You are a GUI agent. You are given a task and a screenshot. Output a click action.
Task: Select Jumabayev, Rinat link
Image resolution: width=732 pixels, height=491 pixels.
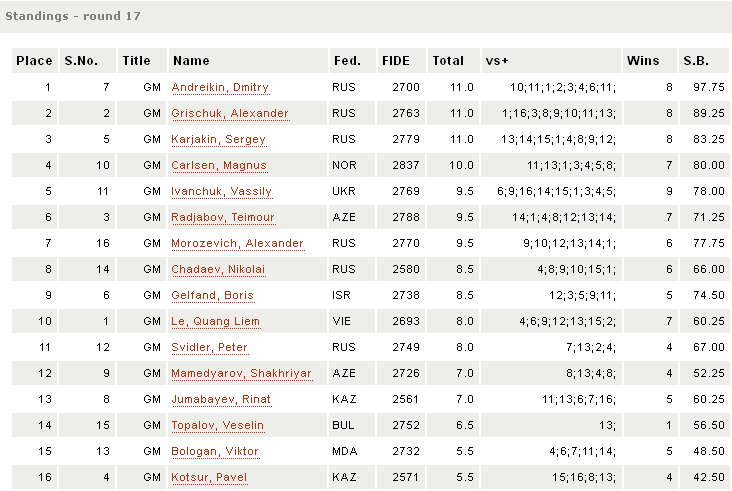pyautogui.click(x=222, y=400)
